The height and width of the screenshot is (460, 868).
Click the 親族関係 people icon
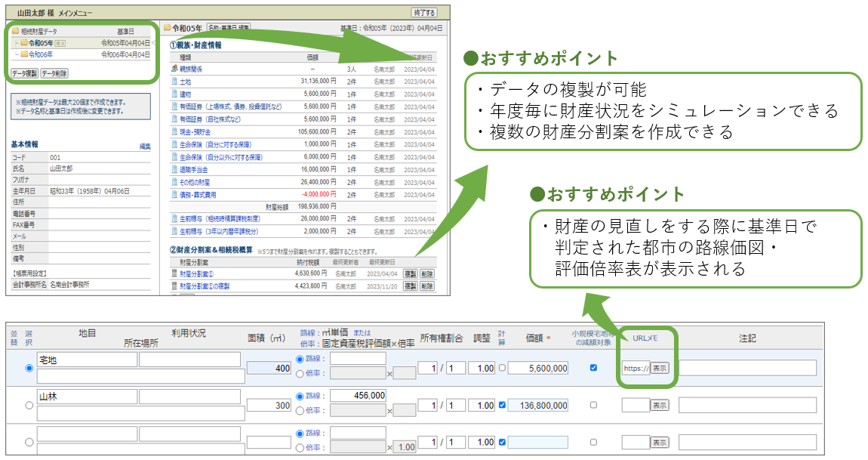click(x=174, y=69)
